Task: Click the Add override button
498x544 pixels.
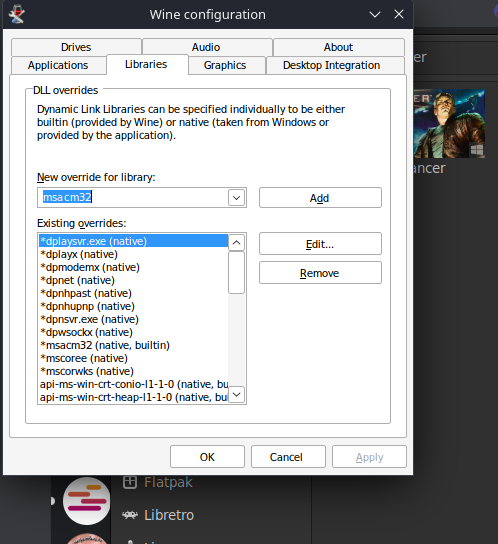Action: (320, 198)
